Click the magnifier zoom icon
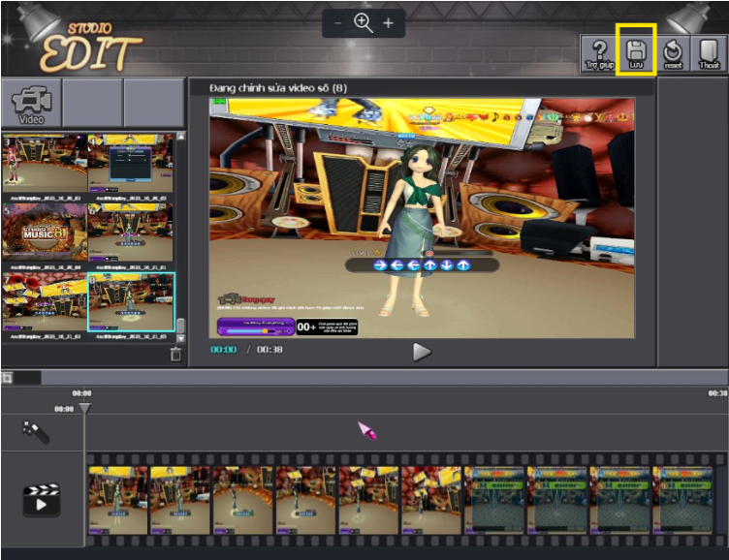Screen dimensions: 729x560 coord(364,23)
